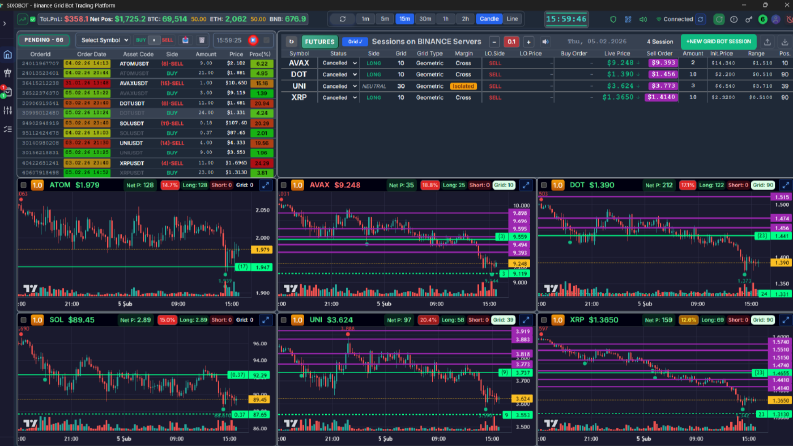This screenshot has width=793, height=446.
Task: Click the export icon in orders toolbar
Action: pyautogui.click(x=186, y=40)
